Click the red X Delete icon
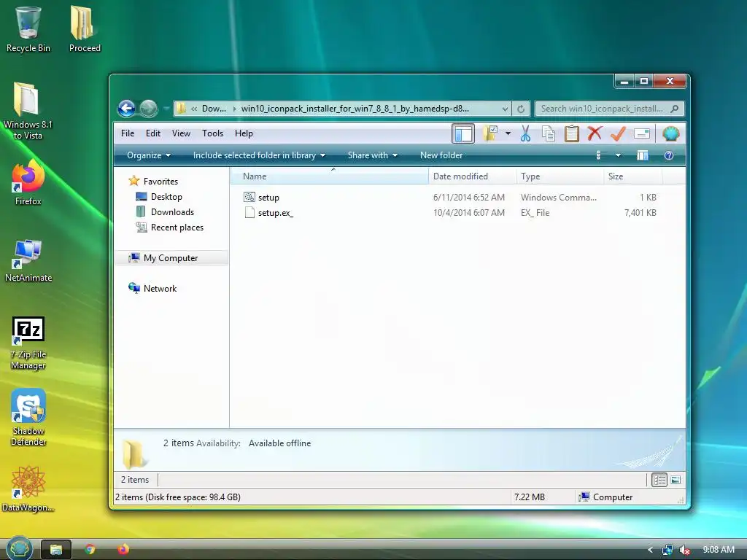Screen dimensions: 747x560 pyautogui.click(x=595, y=133)
